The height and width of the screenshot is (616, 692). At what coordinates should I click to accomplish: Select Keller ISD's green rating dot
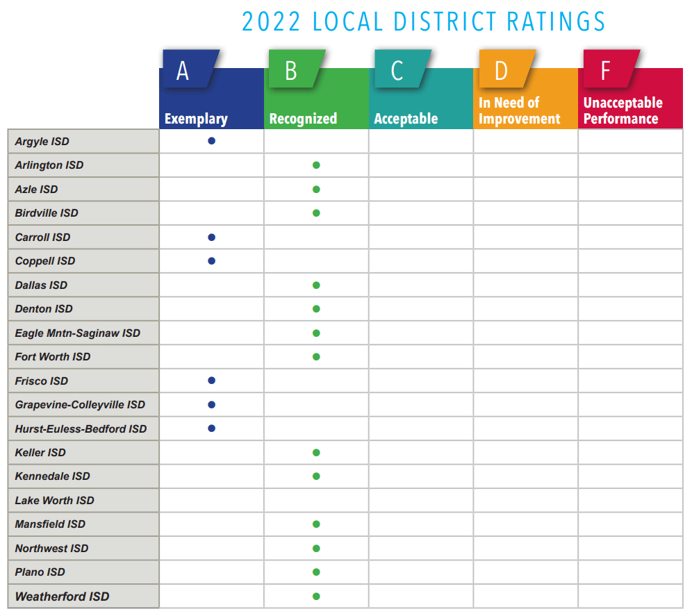[316, 452]
